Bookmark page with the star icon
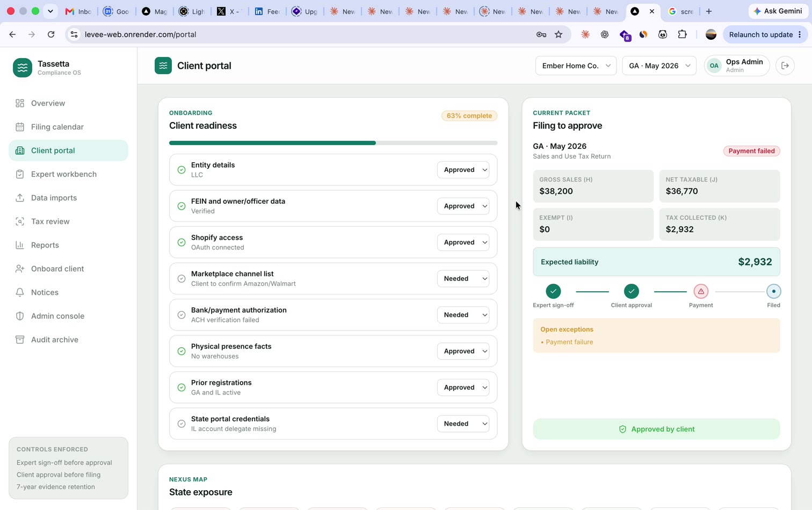Screen dimensions: 812x510 point(559,34)
